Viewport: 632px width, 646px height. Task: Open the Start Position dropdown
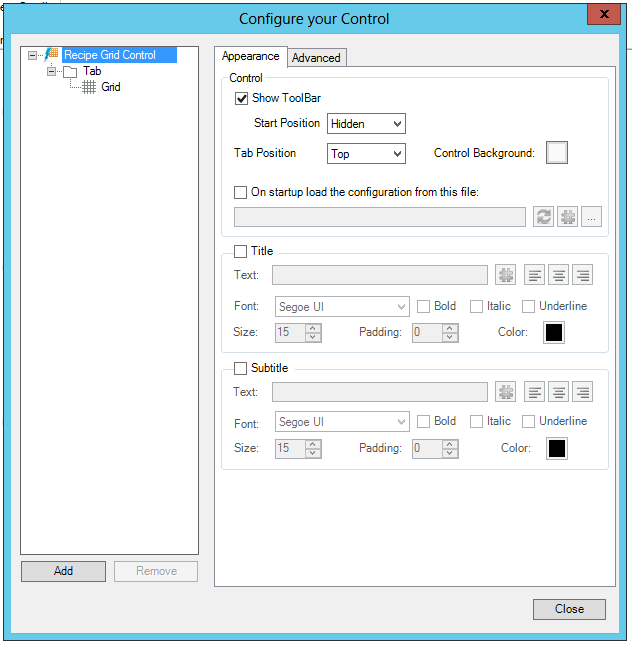click(x=366, y=124)
